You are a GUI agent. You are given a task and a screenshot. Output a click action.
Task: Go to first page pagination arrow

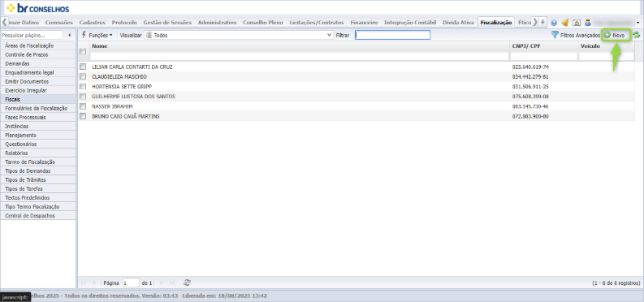[84, 283]
